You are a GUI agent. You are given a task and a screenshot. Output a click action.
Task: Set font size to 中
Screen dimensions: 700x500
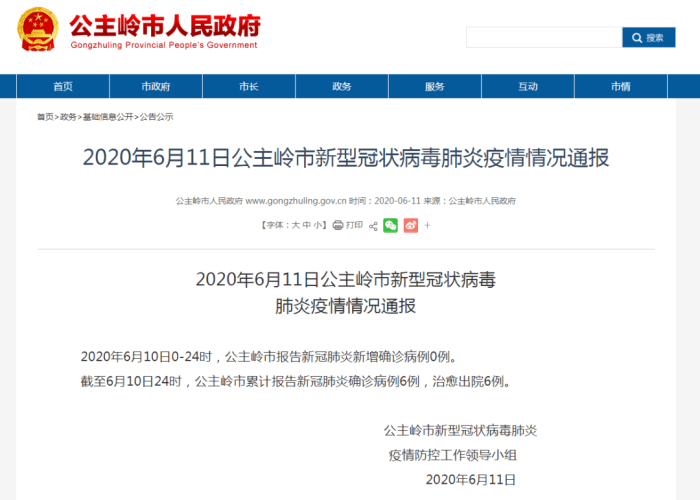(x=307, y=225)
